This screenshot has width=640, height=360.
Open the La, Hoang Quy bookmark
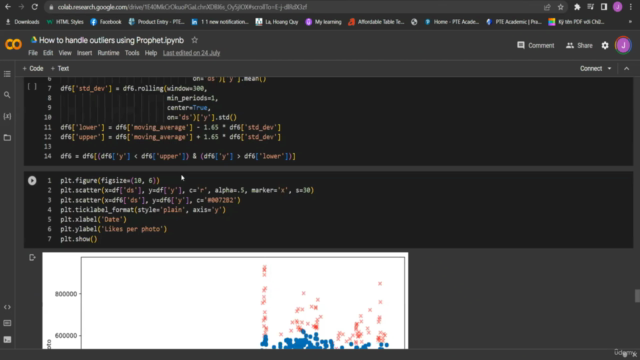click(277, 22)
